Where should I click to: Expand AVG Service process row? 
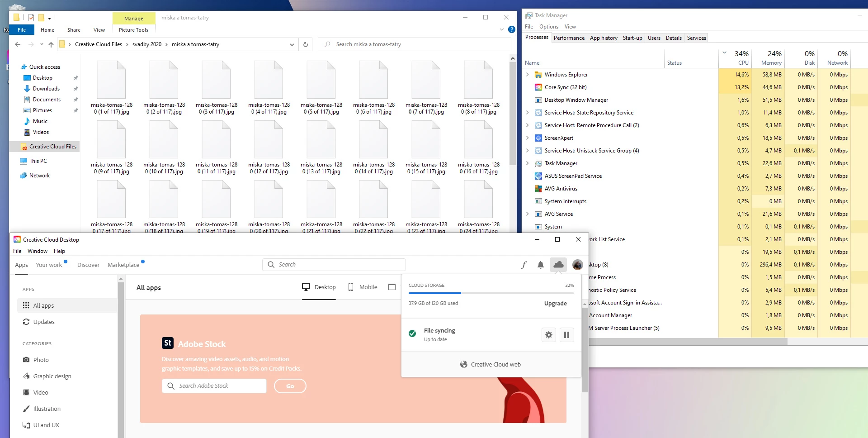(x=527, y=214)
